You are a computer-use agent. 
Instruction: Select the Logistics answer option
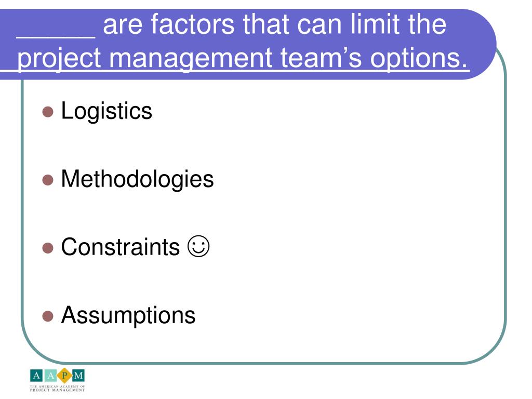[x=107, y=111]
